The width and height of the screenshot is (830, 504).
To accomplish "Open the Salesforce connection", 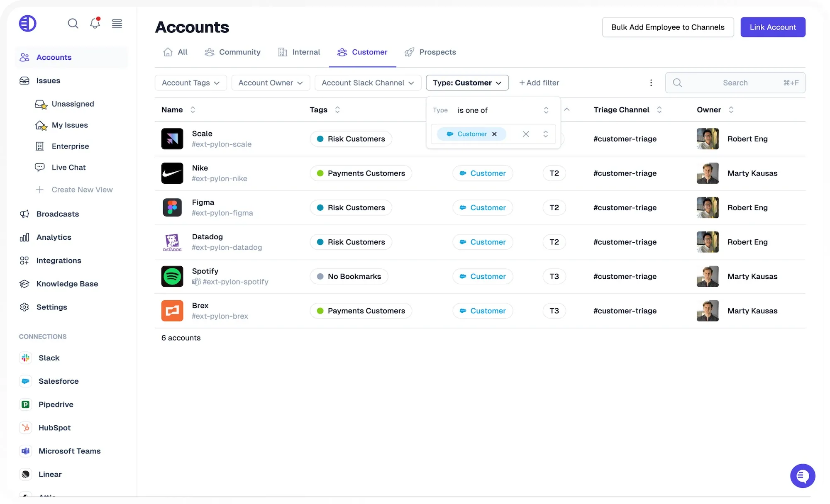I will point(49,381).
